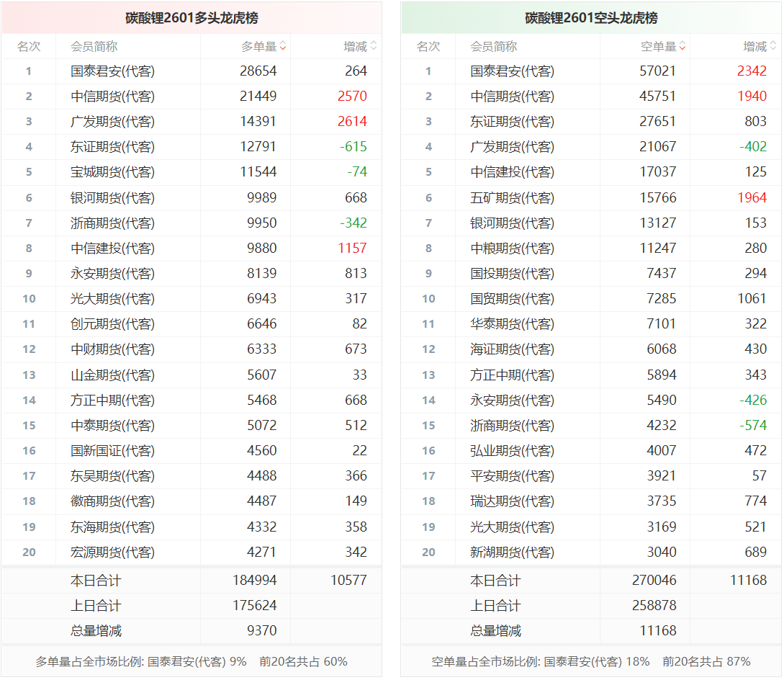Select 广发期货(代客) in long table
784x680 pixels.
coord(112,122)
